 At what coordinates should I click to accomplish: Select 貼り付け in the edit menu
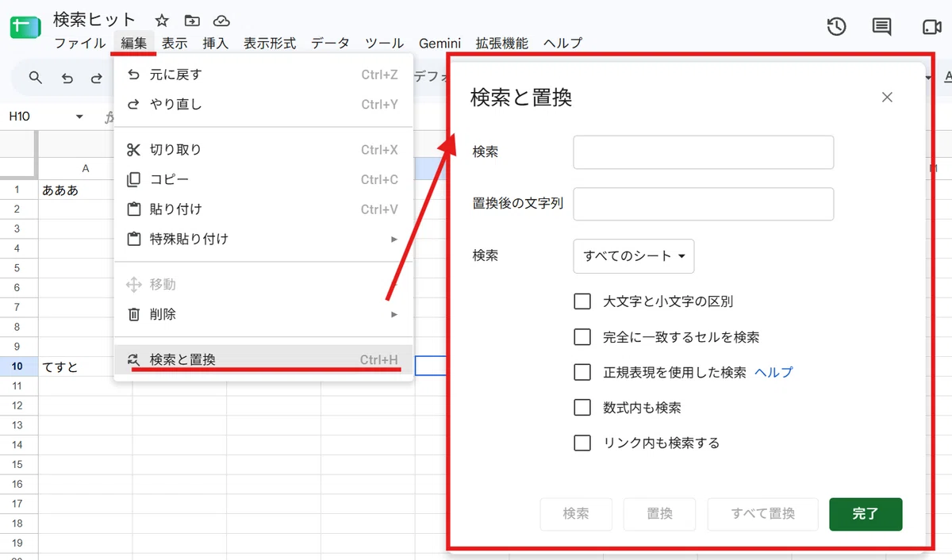pos(263,209)
